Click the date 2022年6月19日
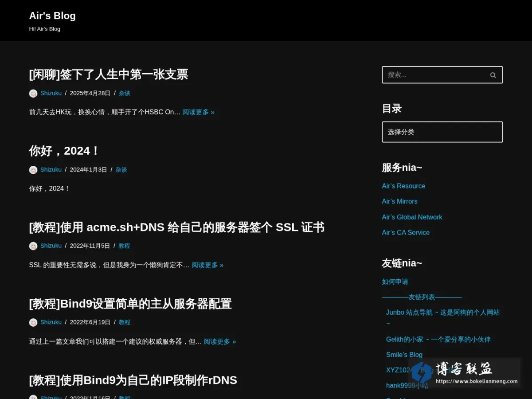 click(x=90, y=322)
